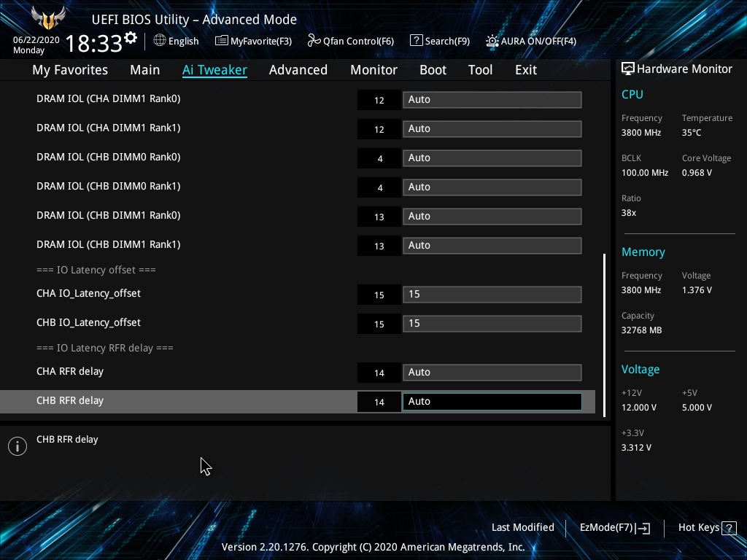Viewport: 747px width, 560px height.
Task: Edit CHB IO_Latency_offset value field
Action: click(x=492, y=323)
